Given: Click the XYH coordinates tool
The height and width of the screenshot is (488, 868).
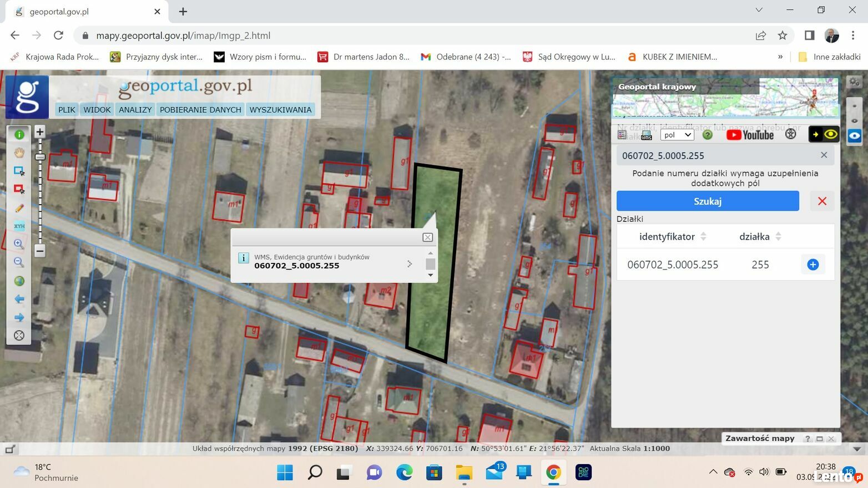Looking at the screenshot, I should pyautogui.click(x=19, y=226).
